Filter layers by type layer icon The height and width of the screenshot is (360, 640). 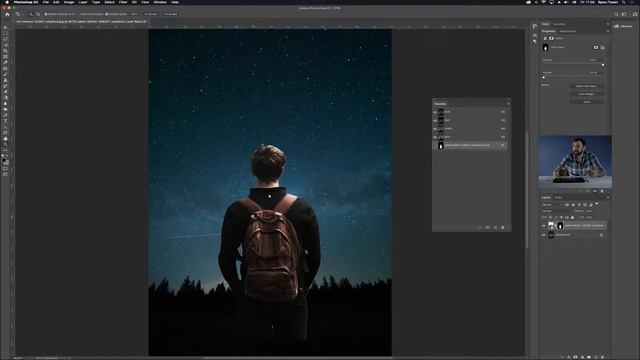tap(579, 204)
